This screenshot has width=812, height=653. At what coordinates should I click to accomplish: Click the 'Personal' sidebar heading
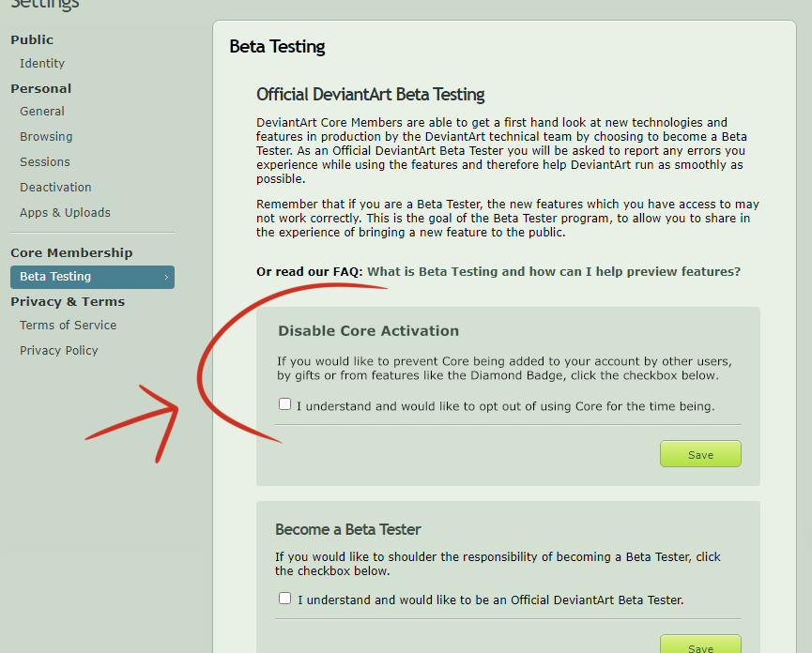(41, 88)
